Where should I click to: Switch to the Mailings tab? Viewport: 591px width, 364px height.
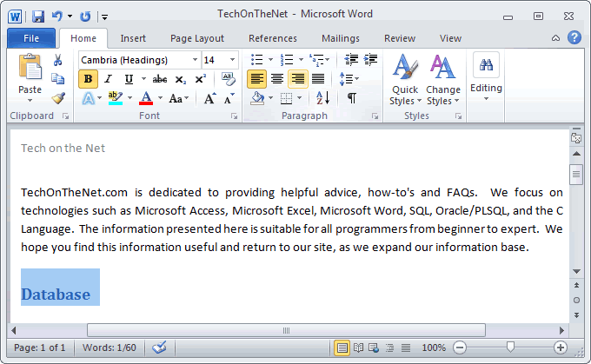(341, 38)
